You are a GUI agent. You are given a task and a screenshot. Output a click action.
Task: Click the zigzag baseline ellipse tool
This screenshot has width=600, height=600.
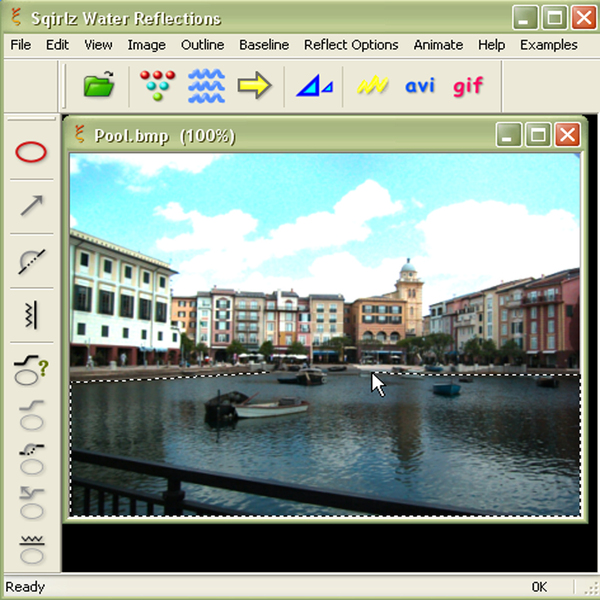tap(32, 550)
